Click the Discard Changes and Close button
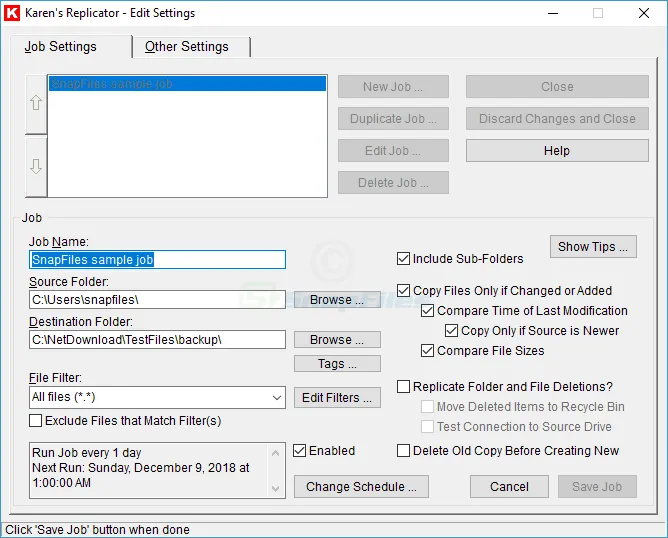This screenshot has width=668, height=538. pyautogui.click(x=557, y=118)
